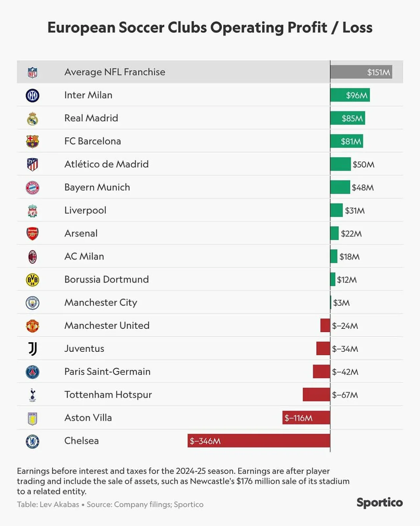The width and height of the screenshot is (420, 526).
Task: Select Inter Milan's green $96M bar
Action: click(350, 95)
